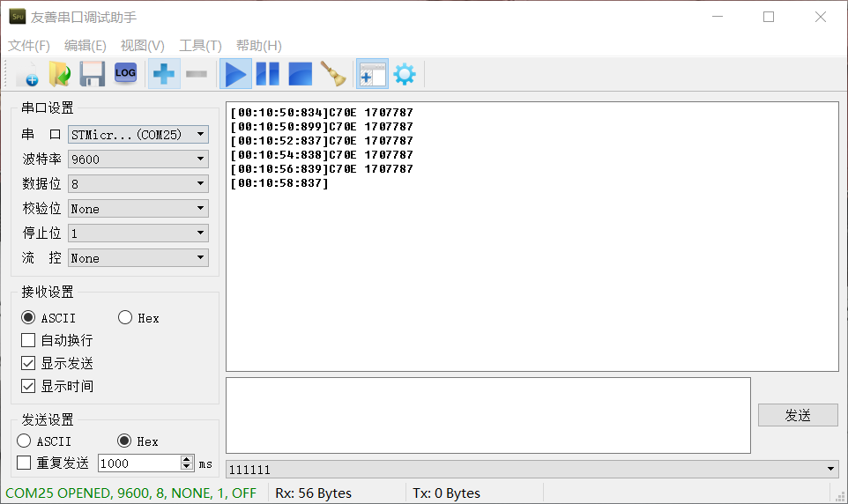Open the 工具(T) menu
Screen dimensions: 848x504
pyautogui.click(x=200, y=46)
